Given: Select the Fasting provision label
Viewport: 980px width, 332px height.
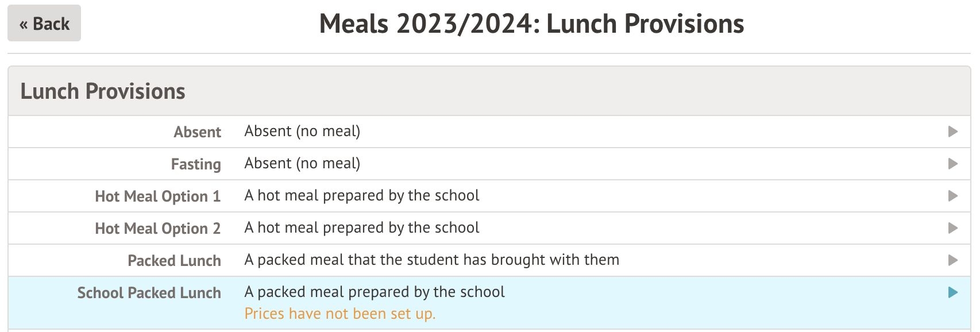Looking at the screenshot, I should point(196,164).
